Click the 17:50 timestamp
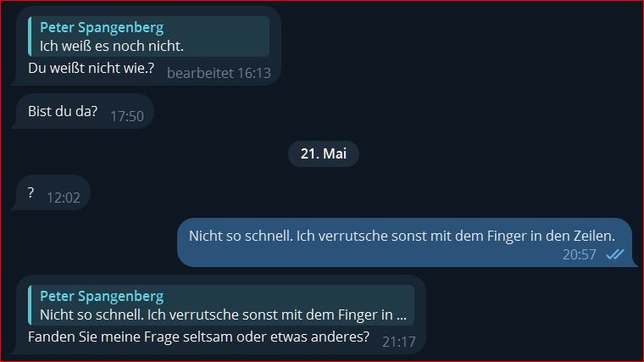This screenshot has width=644, height=362. click(x=127, y=116)
